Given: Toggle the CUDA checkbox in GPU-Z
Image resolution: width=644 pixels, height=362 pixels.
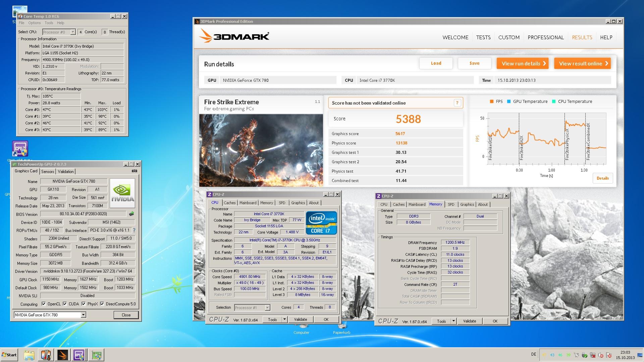Looking at the screenshot, I should [65, 304].
